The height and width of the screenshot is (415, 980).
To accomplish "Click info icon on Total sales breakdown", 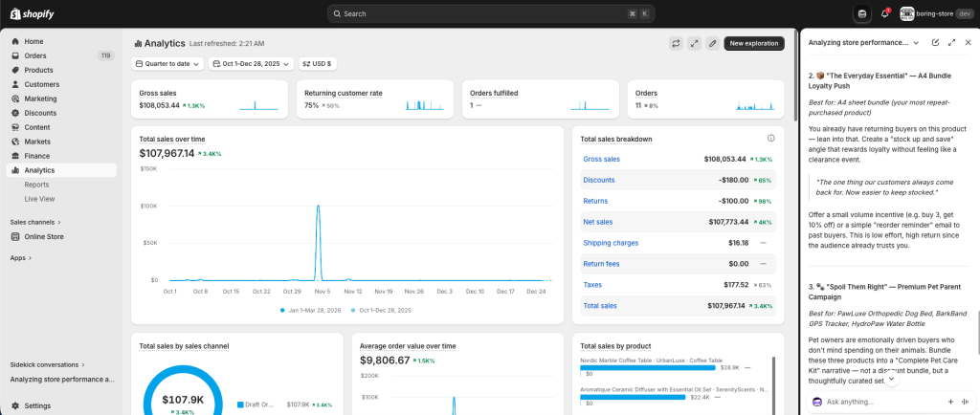I will click(770, 139).
